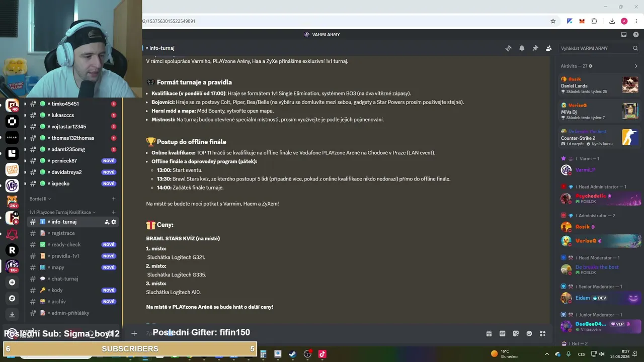Open Discord help question mark icon
Screen dimensions: 644x362
click(x=636, y=35)
